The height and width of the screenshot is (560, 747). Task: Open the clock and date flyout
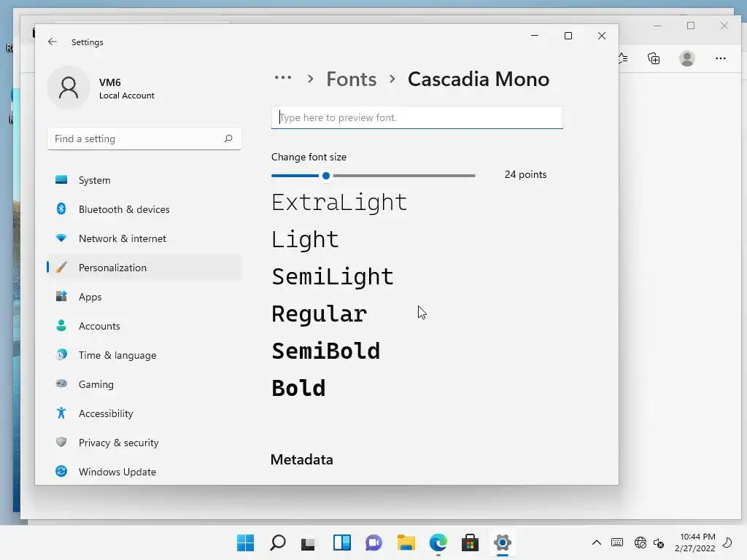[x=694, y=542]
